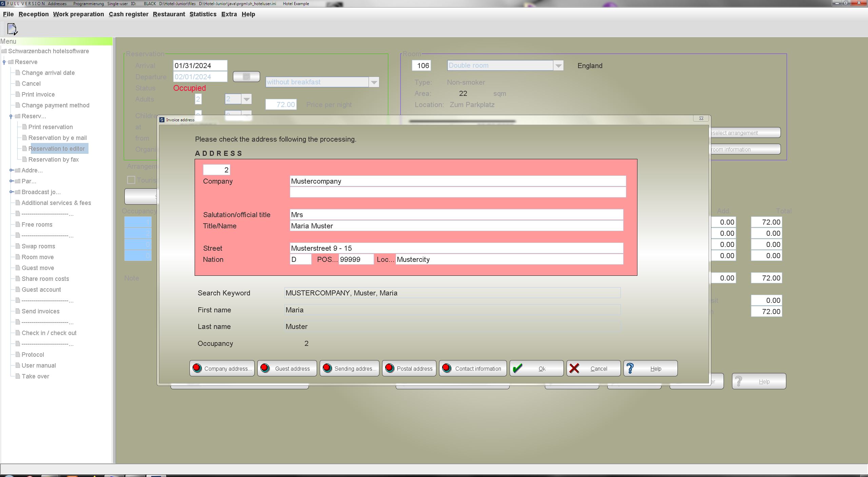This screenshot has height=477, width=868.
Task: Select Send invoices in menu tree
Action: (41, 311)
